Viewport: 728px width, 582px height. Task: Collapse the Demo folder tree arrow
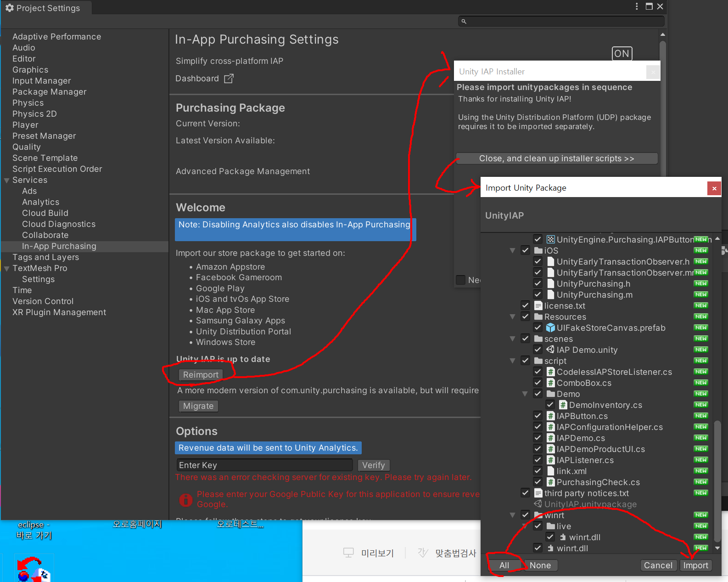(525, 394)
